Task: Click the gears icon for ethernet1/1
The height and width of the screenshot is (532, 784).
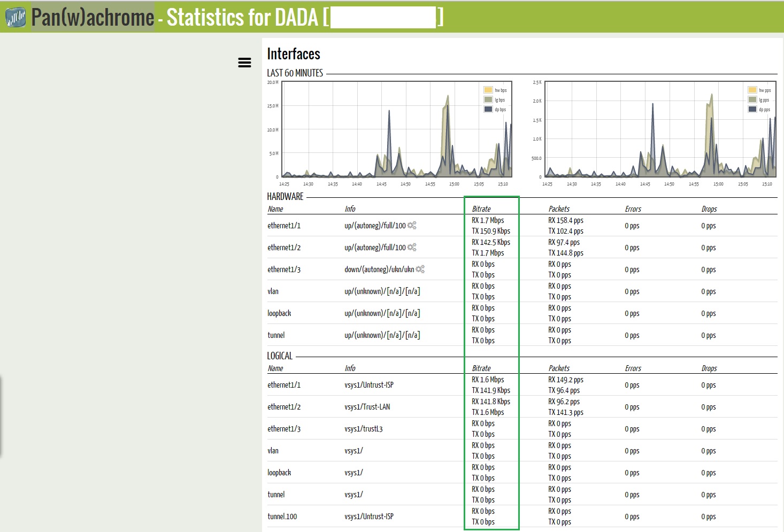Action: pos(412,226)
